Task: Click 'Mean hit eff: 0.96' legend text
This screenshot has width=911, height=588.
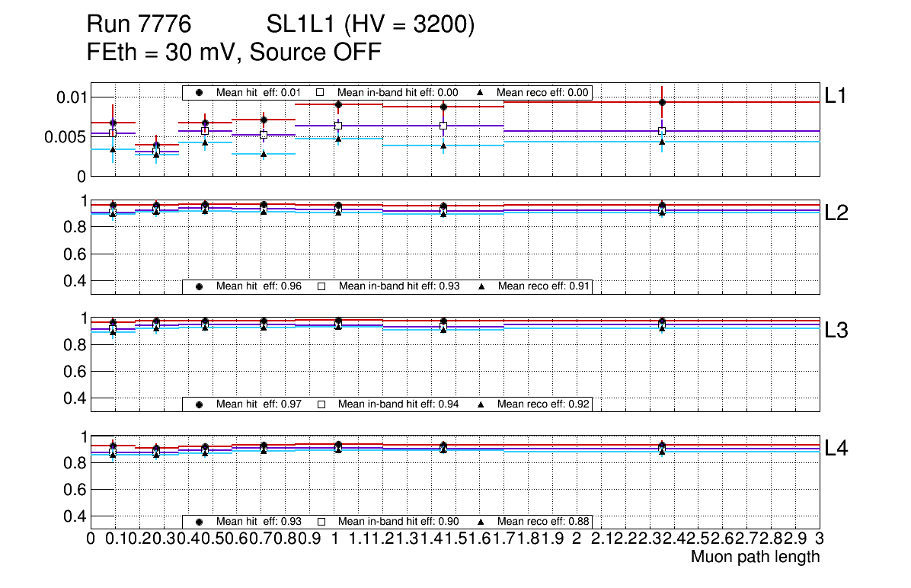Action: pyautogui.click(x=259, y=286)
